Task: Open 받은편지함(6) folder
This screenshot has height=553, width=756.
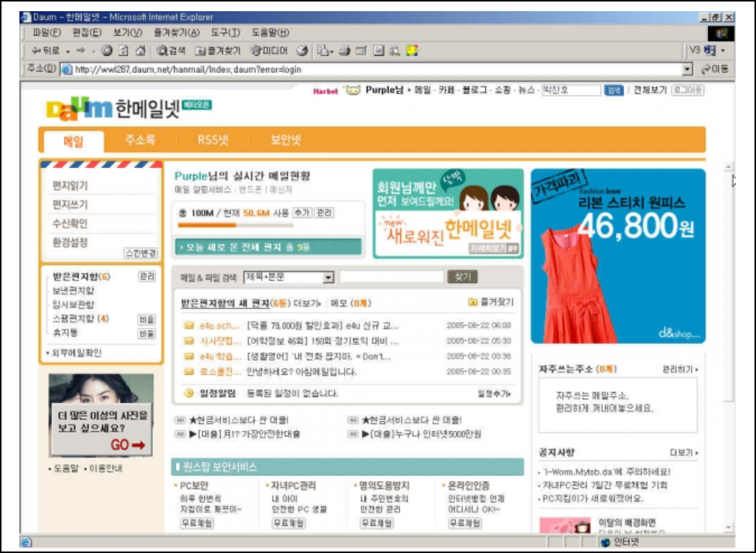Action: (81, 277)
